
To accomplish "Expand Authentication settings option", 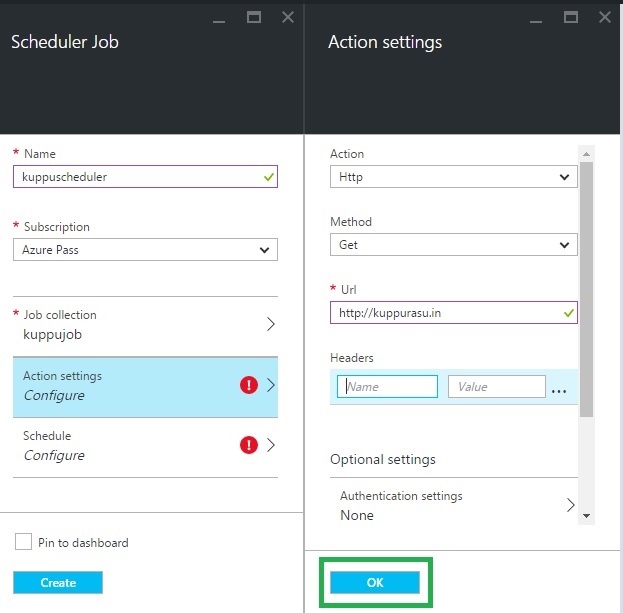I will [x=453, y=505].
